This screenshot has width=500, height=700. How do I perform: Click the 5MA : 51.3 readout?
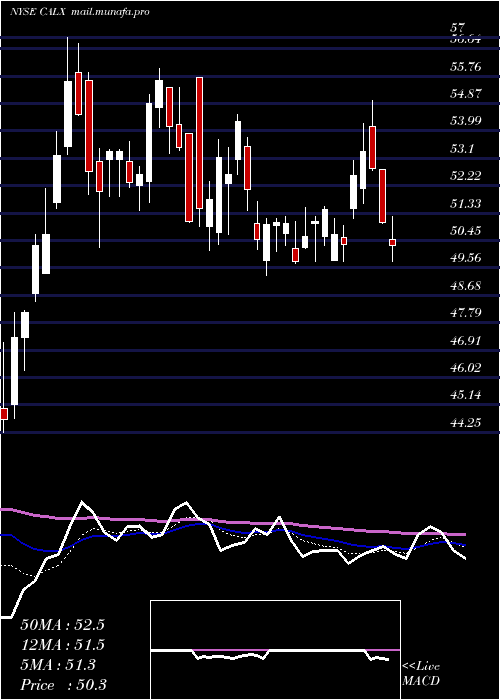click(58, 665)
